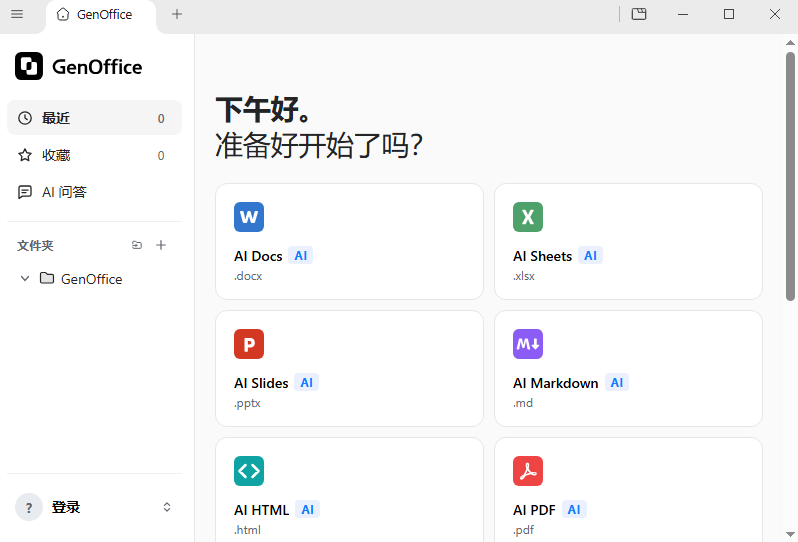Collapse the GenOffice folder chevron
The image size is (798, 542).
24,278
